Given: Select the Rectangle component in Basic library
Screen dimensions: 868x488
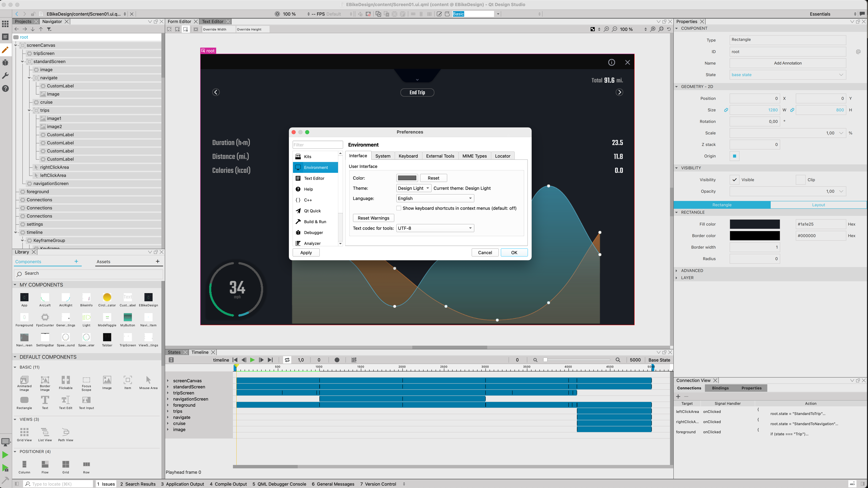Looking at the screenshot, I should (x=24, y=400).
